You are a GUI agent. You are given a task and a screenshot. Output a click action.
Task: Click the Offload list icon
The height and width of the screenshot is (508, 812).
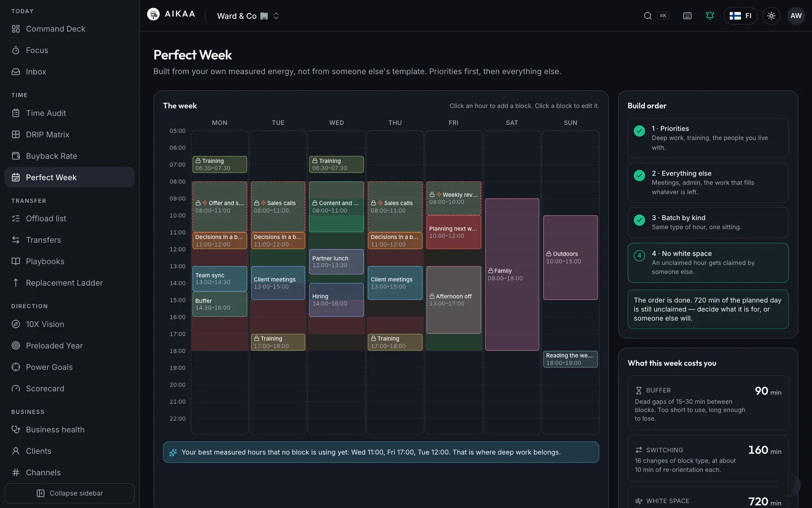point(16,218)
